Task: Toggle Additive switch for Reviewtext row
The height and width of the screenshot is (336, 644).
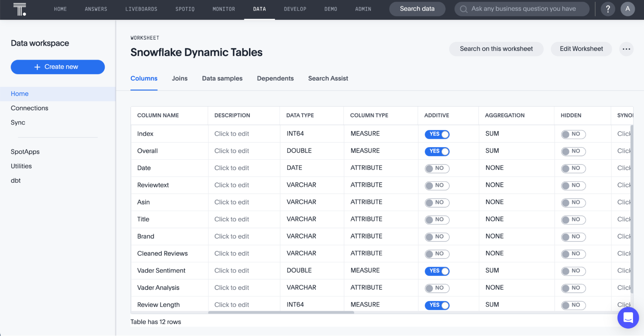Action: tap(437, 185)
